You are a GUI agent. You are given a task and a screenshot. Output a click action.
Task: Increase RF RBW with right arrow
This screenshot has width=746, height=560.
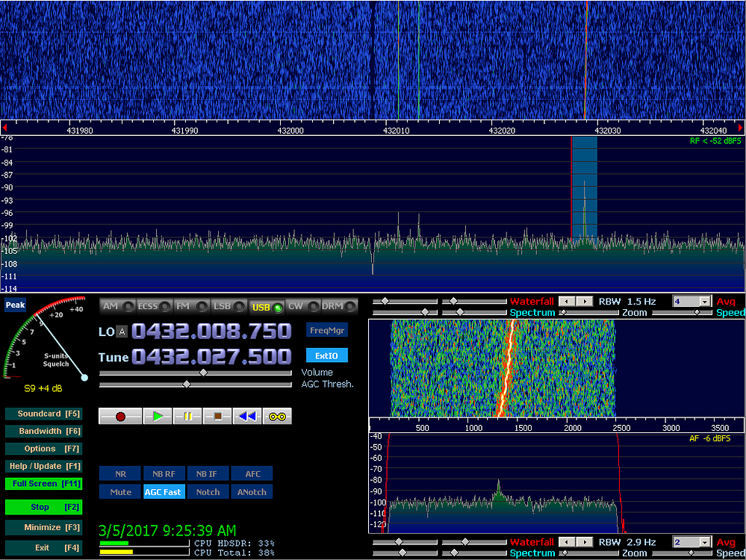pos(585,301)
